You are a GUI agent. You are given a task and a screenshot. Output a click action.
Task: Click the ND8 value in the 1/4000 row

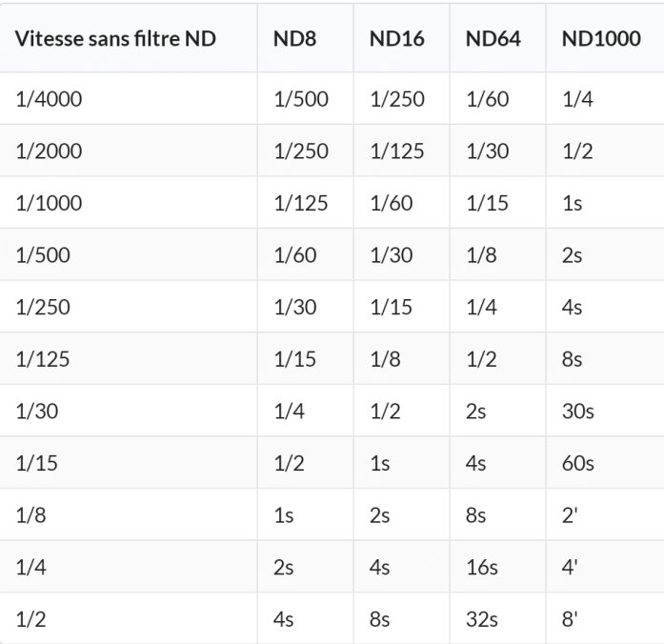point(299,101)
